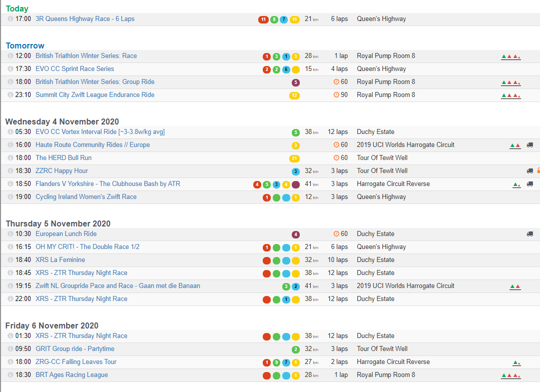Click the Tomorrow heading
Image resolution: width=540 pixels, height=392 pixels.
(x=25, y=45)
